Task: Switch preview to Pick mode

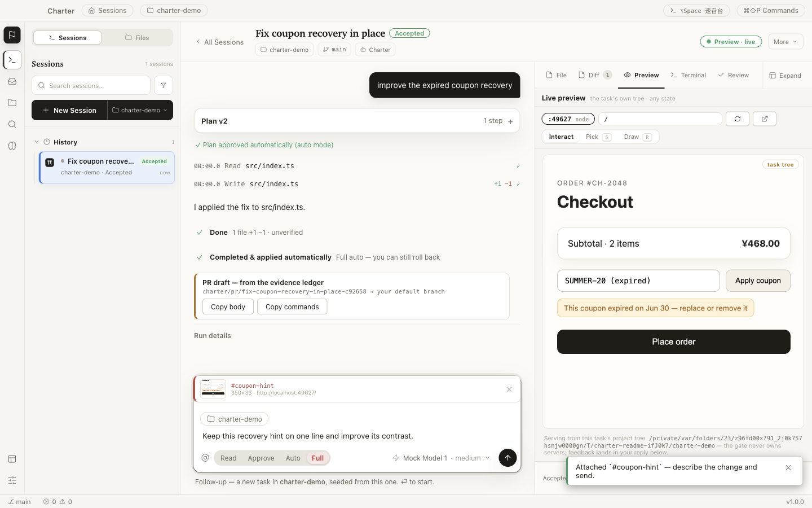Action: [598, 137]
